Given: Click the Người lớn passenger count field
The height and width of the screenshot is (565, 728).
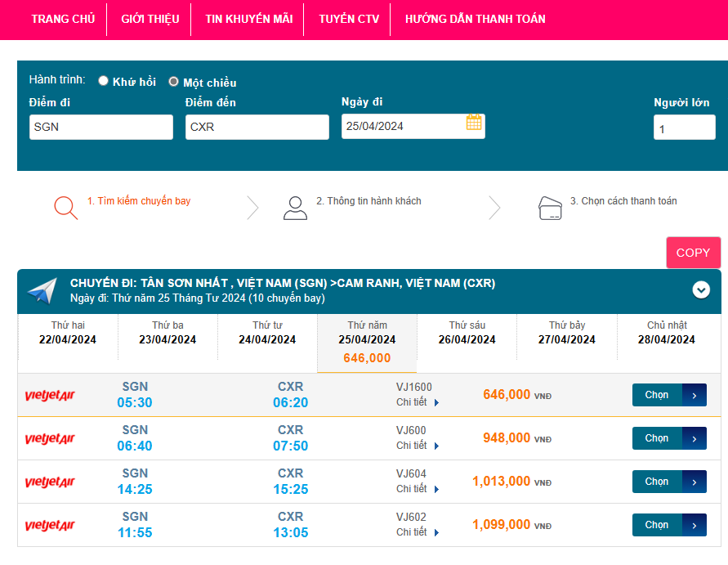Looking at the screenshot, I should tap(684, 128).
